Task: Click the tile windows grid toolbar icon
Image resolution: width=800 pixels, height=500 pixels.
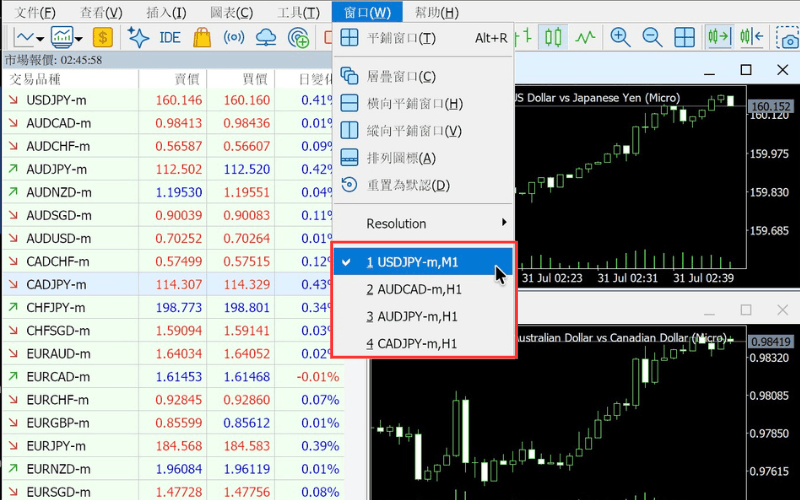Action: tap(684, 37)
